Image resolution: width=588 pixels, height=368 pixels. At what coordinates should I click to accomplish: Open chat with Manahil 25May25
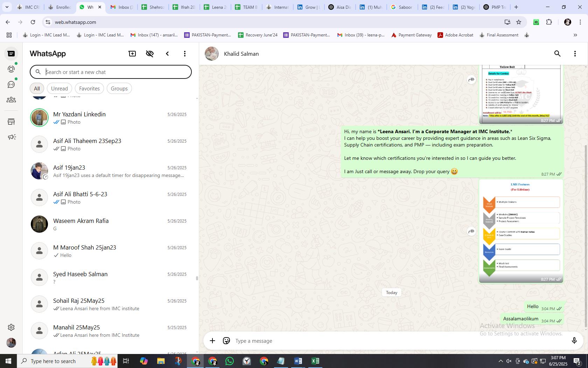coord(110,331)
